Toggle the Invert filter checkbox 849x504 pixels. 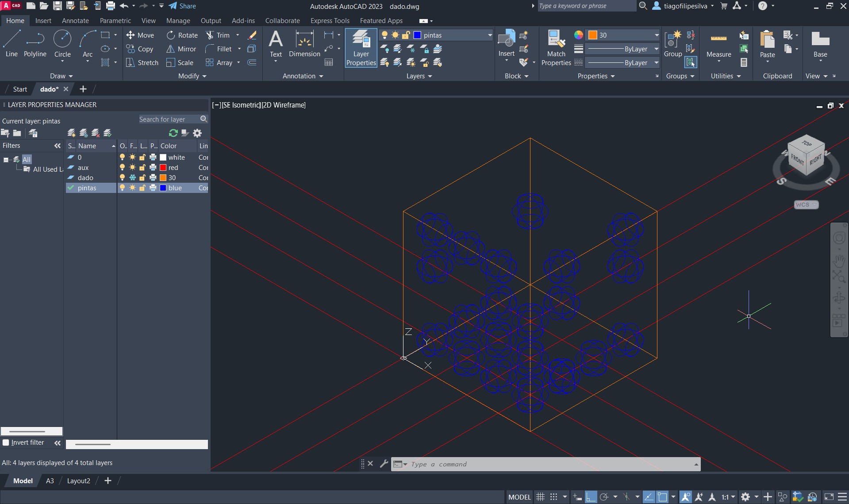tap(6, 442)
